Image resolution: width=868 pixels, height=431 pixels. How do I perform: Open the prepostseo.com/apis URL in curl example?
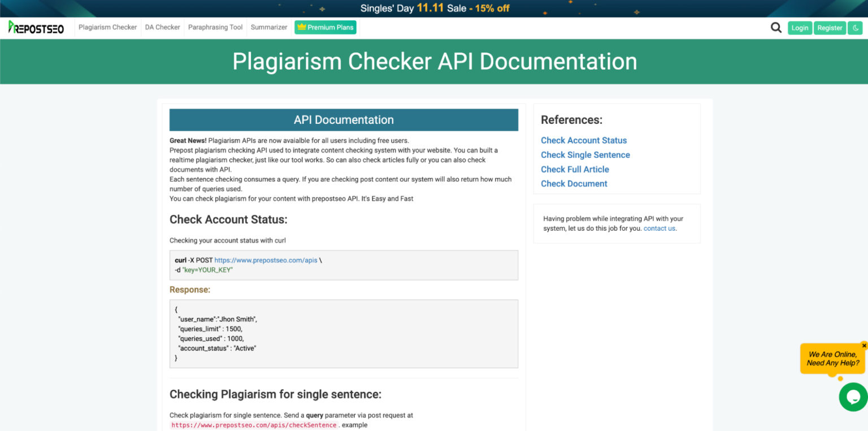click(266, 260)
